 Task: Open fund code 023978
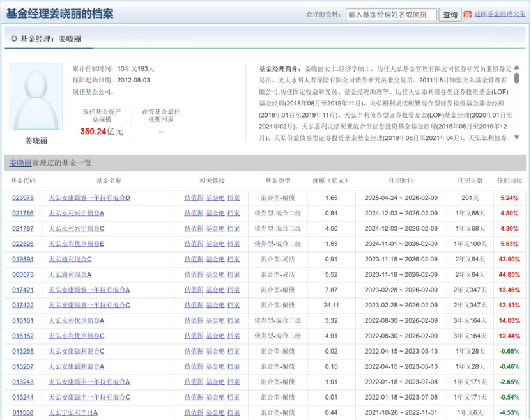(x=22, y=198)
